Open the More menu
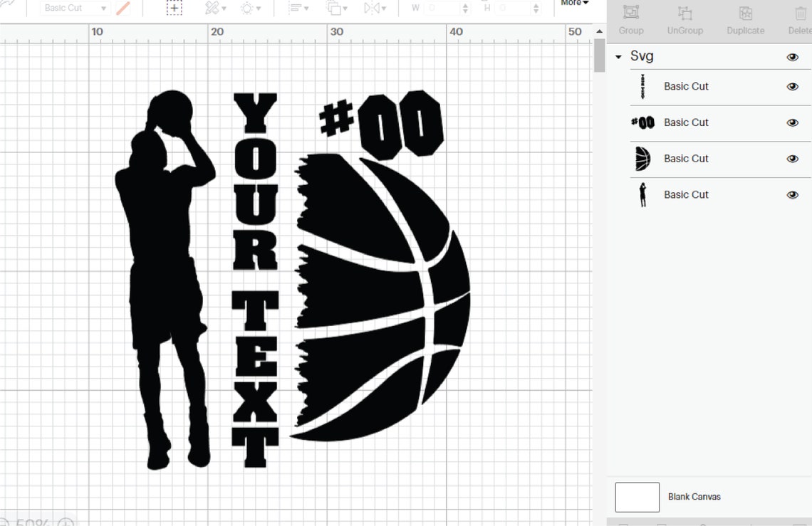Viewport: 812px width, 526px height. coord(574,4)
